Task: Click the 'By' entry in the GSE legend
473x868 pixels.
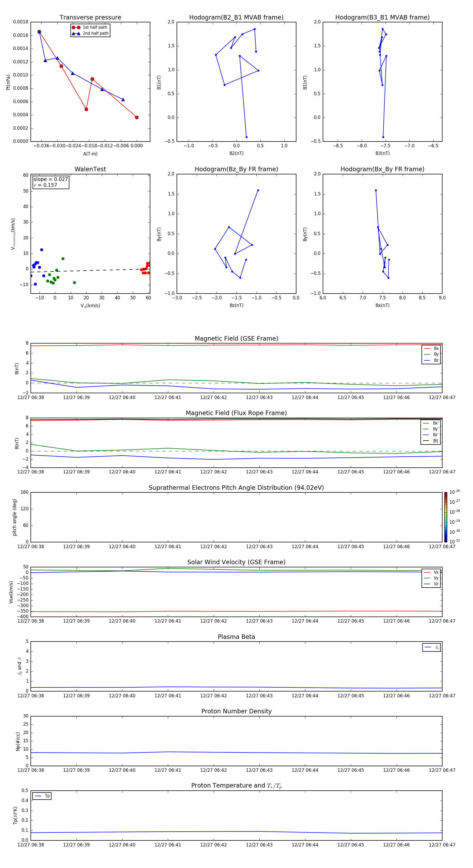Action: [x=431, y=354]
